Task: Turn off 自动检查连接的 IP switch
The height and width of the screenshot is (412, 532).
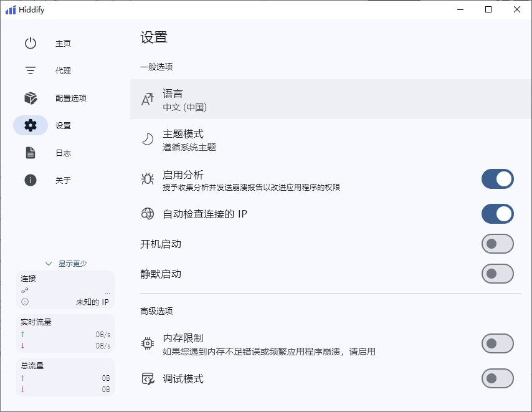Action: pyautogui.click(x=497, y=214)
